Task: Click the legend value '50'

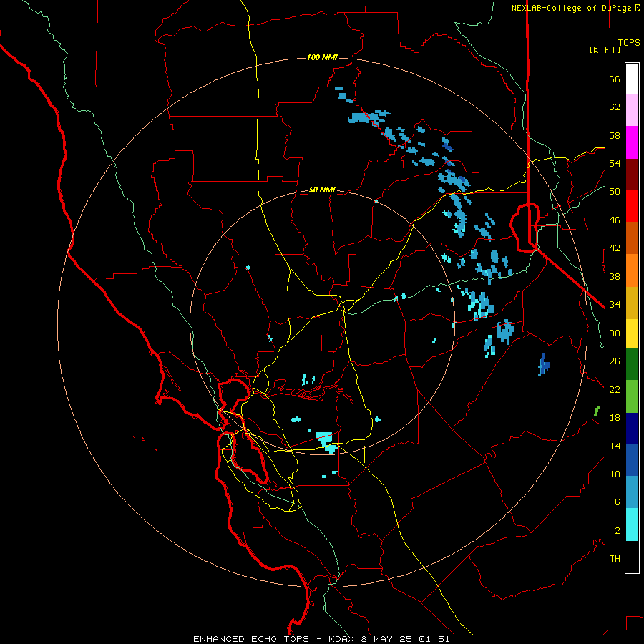Action: [x=615, y=192]
